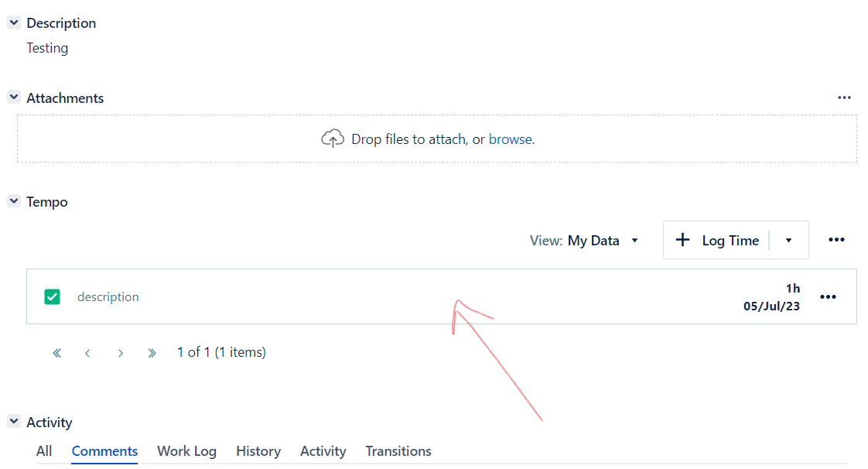
Task: Collapse the Description section
Action: tap(13, 23)
